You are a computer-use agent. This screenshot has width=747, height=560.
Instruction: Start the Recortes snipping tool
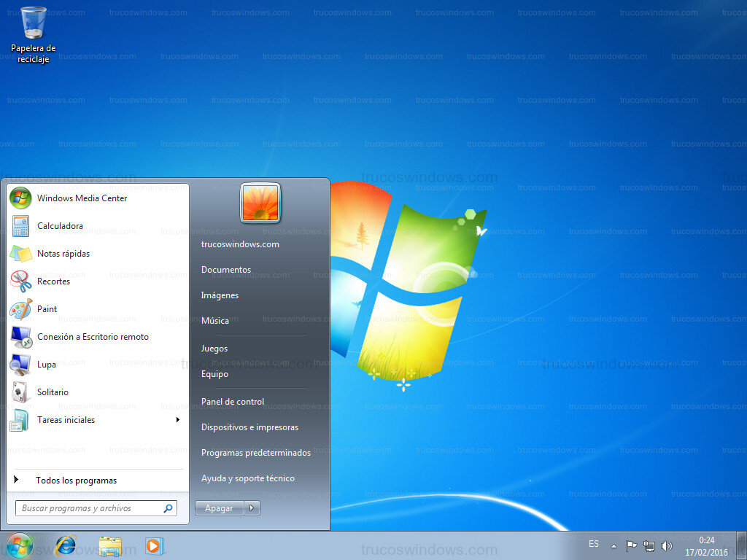[53, 281]
